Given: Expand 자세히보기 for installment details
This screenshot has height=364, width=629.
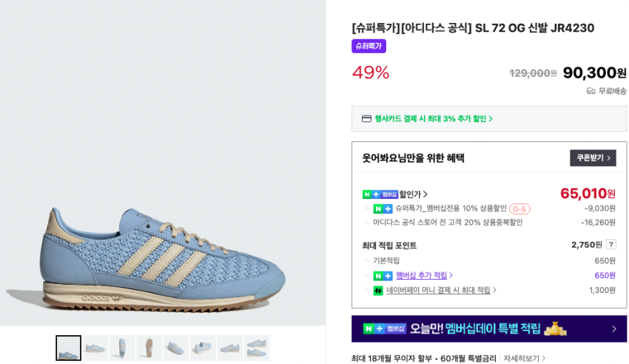Looking at the screenshot, I should coord(524,358).
